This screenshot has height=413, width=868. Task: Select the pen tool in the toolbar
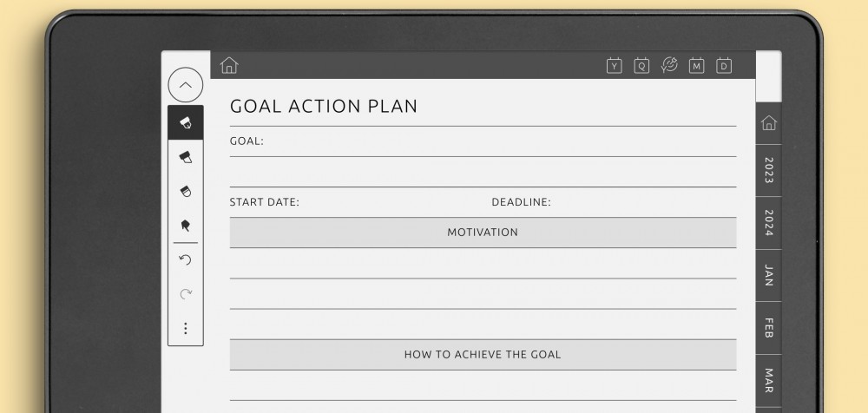[185, 123]
